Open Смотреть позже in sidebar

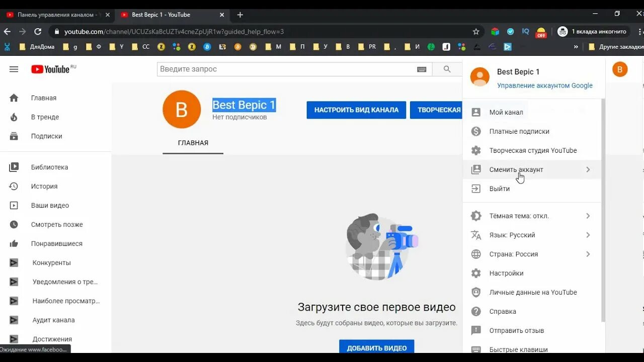[55, 225]
